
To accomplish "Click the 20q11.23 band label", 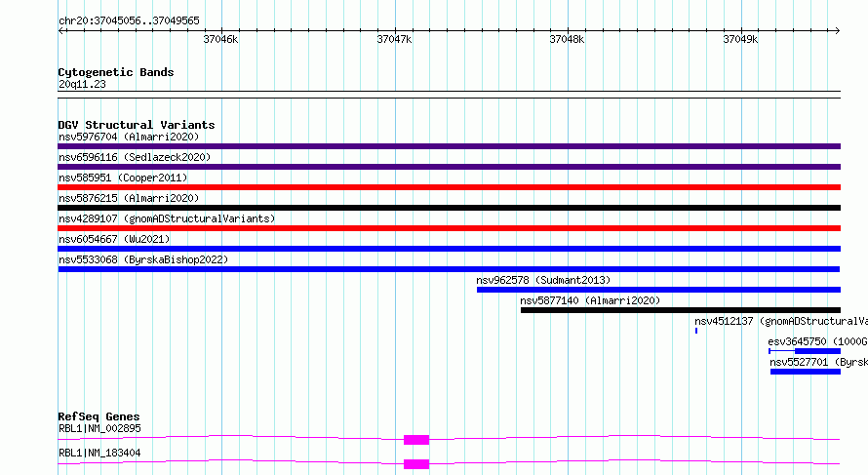I will pos(82,84).
